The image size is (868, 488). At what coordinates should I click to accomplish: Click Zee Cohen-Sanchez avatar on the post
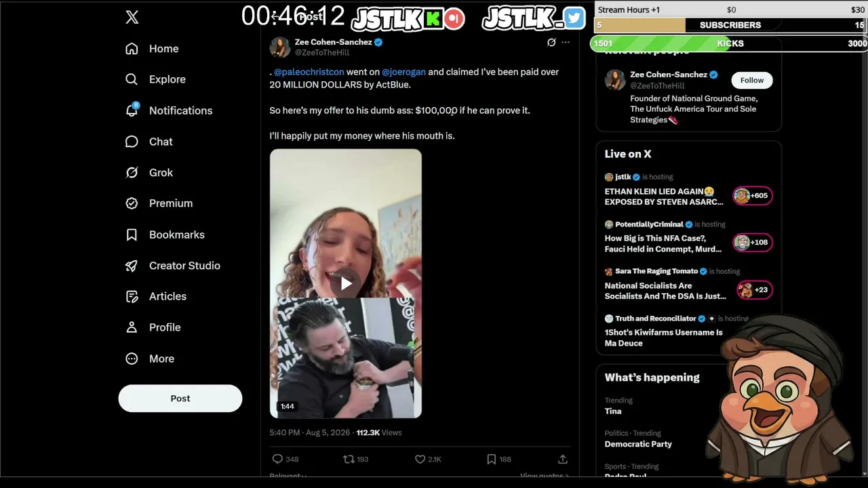[280, 47]
